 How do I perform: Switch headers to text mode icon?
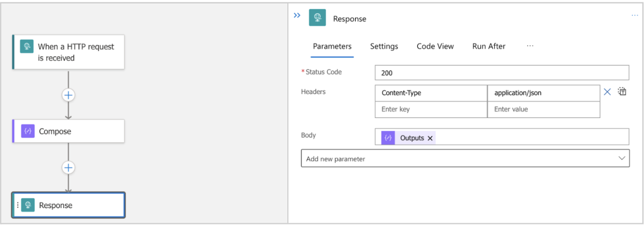click(622, 92)
